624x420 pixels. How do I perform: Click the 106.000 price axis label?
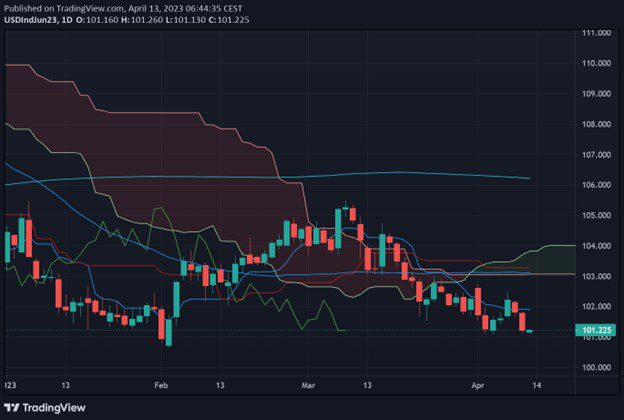[x=596, y=185]
